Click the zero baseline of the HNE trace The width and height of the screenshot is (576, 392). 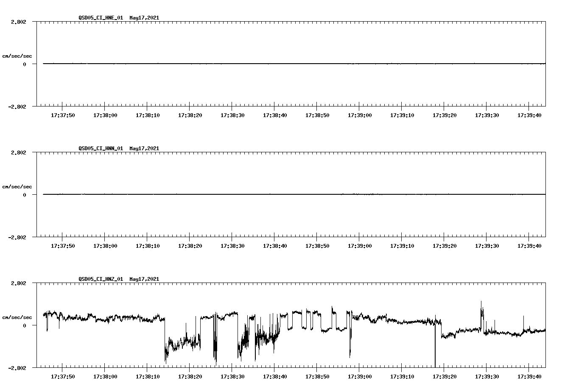(x=254, y=64)
